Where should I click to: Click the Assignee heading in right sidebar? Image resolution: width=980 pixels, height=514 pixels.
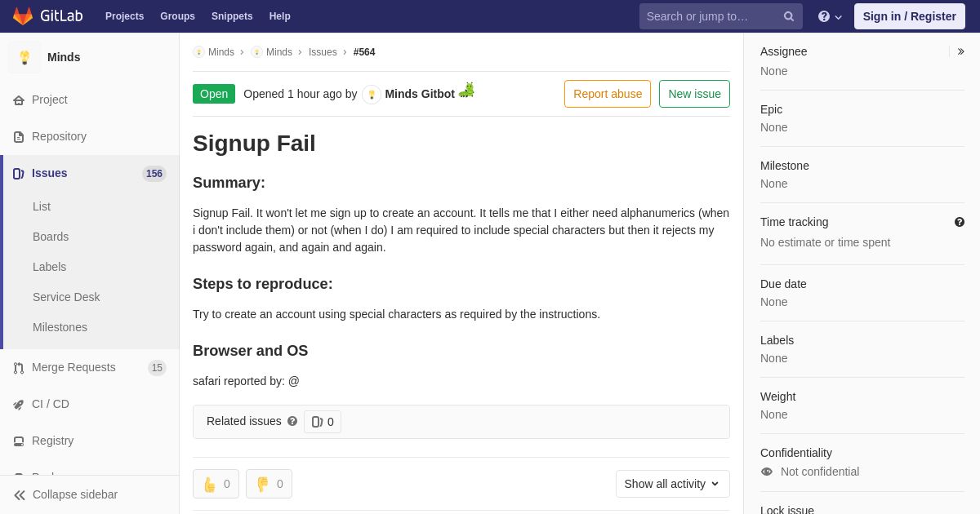(783, 51)
